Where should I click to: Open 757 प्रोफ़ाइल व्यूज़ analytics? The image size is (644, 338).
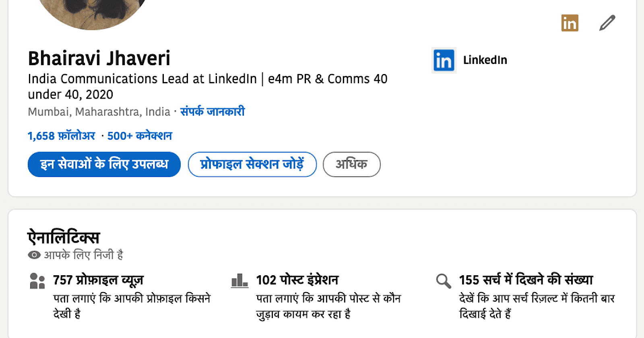(98, 280)
